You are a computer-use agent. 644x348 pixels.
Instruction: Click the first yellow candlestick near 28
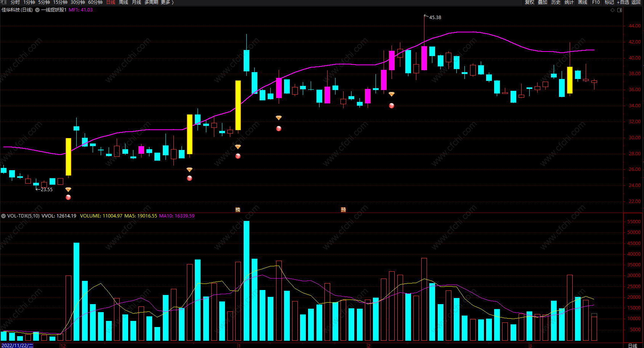tap(68, 157)
